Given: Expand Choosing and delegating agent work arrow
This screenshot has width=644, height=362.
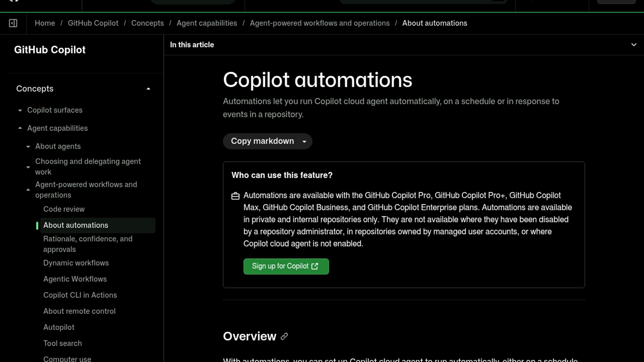Looking at the screenshot, I should tap(28, 167).
